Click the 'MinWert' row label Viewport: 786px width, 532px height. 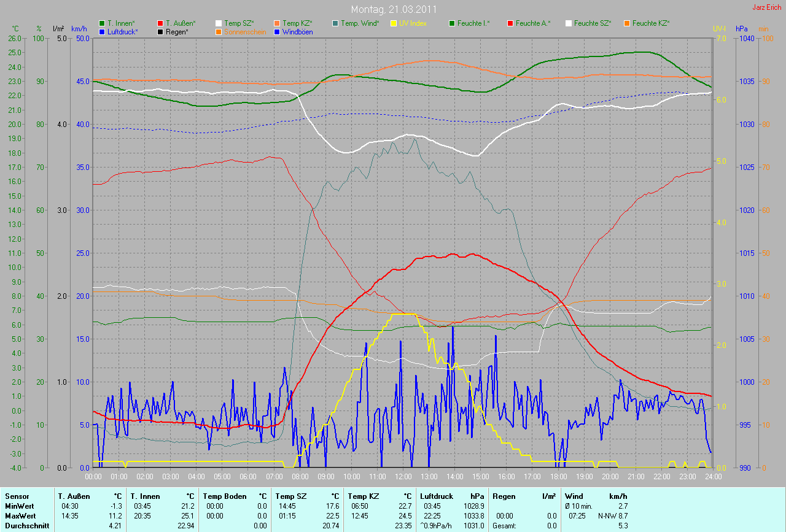(x=20, y=506)
